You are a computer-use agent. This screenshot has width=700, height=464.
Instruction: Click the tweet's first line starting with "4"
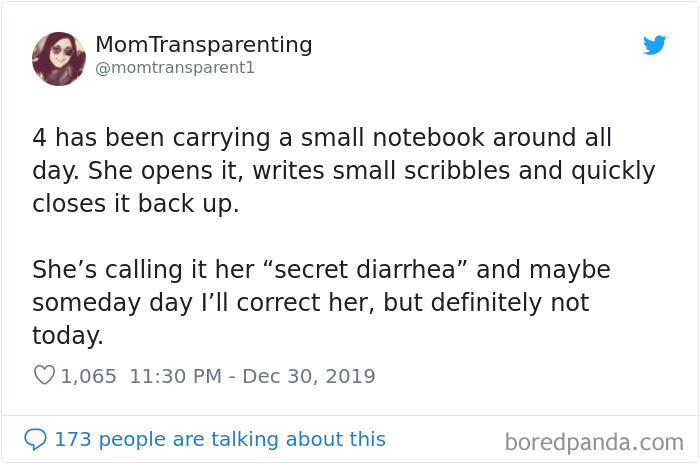[x=321, y=137]
